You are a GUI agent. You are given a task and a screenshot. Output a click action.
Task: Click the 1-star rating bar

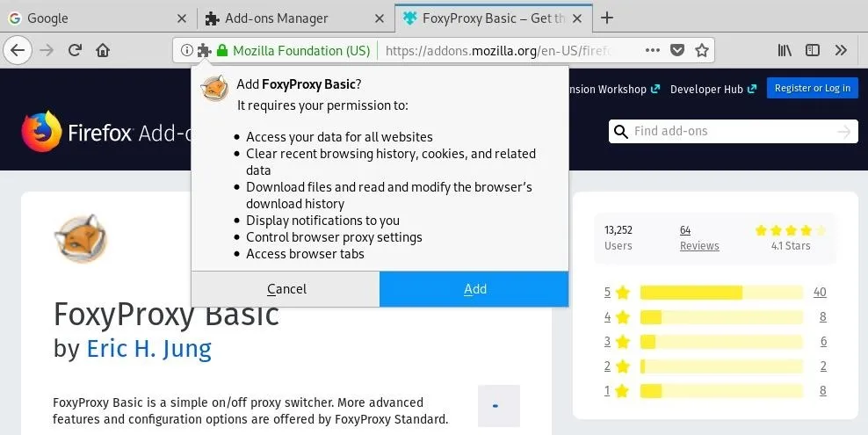[x=721, y=391]
